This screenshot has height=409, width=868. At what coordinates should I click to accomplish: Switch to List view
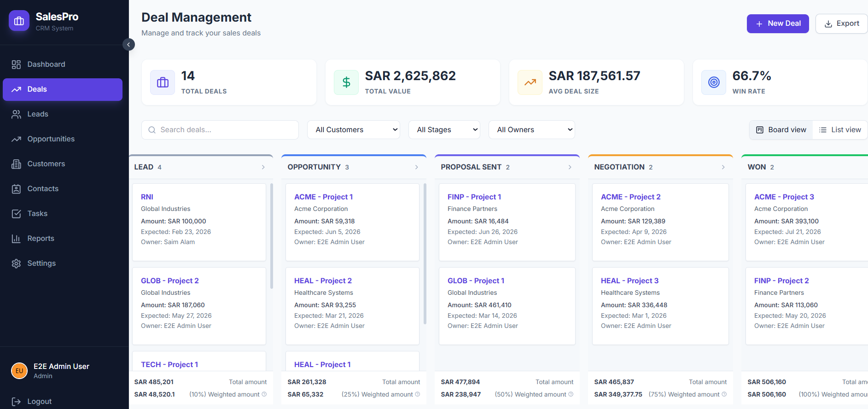(x=840, y=130)
